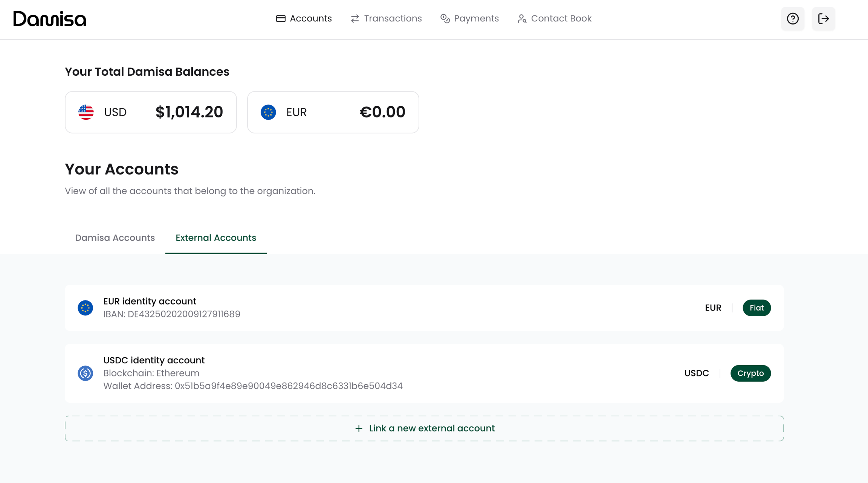Click the USDC wallet address text
The image size is (868, 483).
point(253,386)
